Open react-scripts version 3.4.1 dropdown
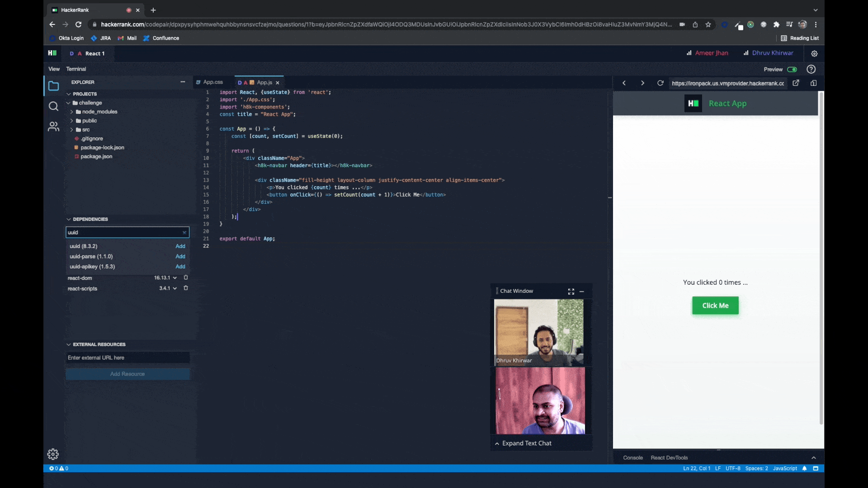This screenshot has width=868, height=488. tap(168, 288)
